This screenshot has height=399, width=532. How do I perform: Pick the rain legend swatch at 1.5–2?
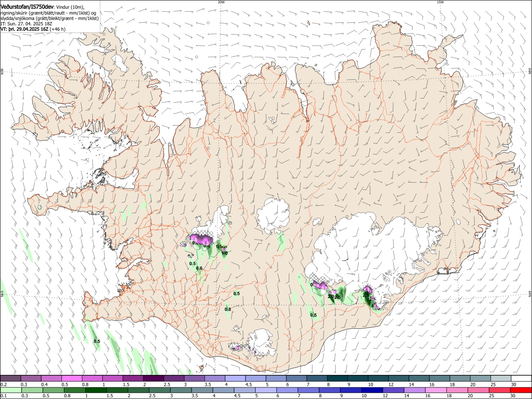tap(117, 390)
